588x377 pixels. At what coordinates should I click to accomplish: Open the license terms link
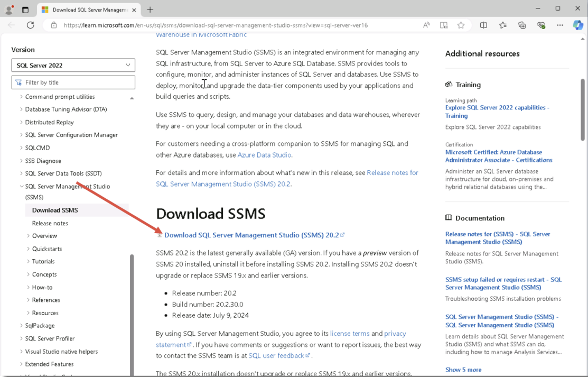[x=350, y=334]
